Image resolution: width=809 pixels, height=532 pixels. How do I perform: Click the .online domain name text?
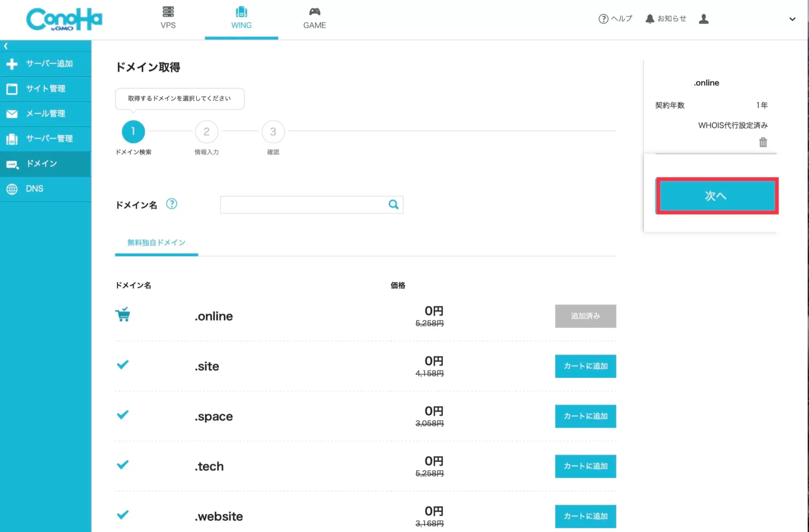[x=214, y=316]
